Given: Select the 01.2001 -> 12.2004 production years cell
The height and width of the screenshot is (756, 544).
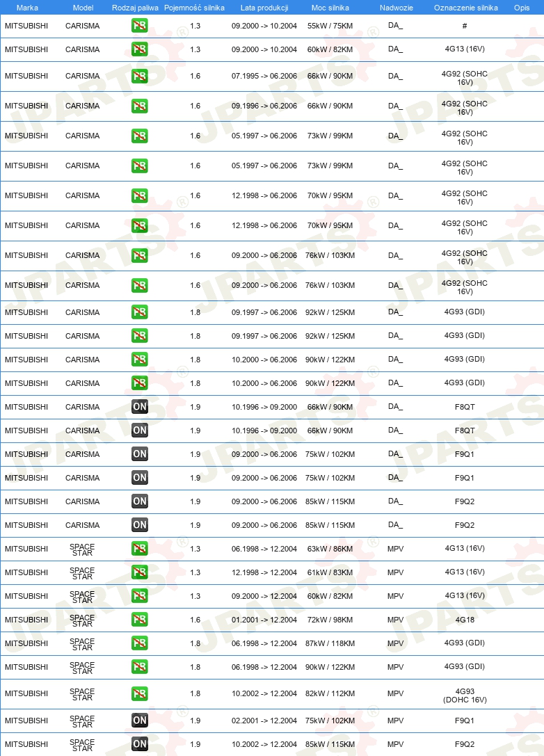Looking at the screenshot, I should [264, 620].
